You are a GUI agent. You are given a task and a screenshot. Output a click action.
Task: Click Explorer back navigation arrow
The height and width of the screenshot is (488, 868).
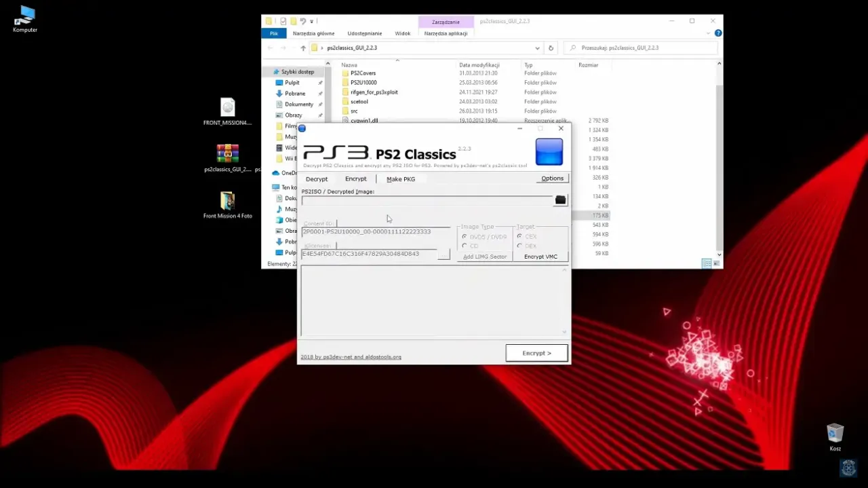click(271, 48)
